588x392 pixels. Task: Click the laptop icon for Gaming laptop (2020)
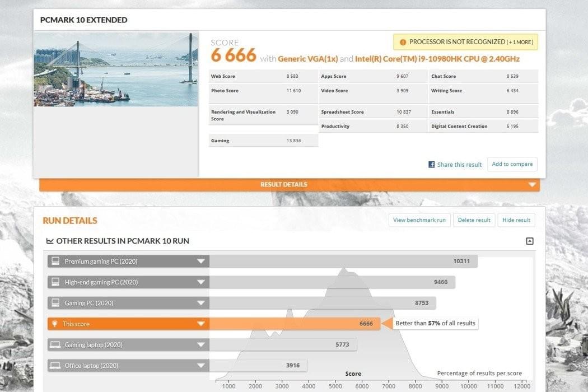55,344
